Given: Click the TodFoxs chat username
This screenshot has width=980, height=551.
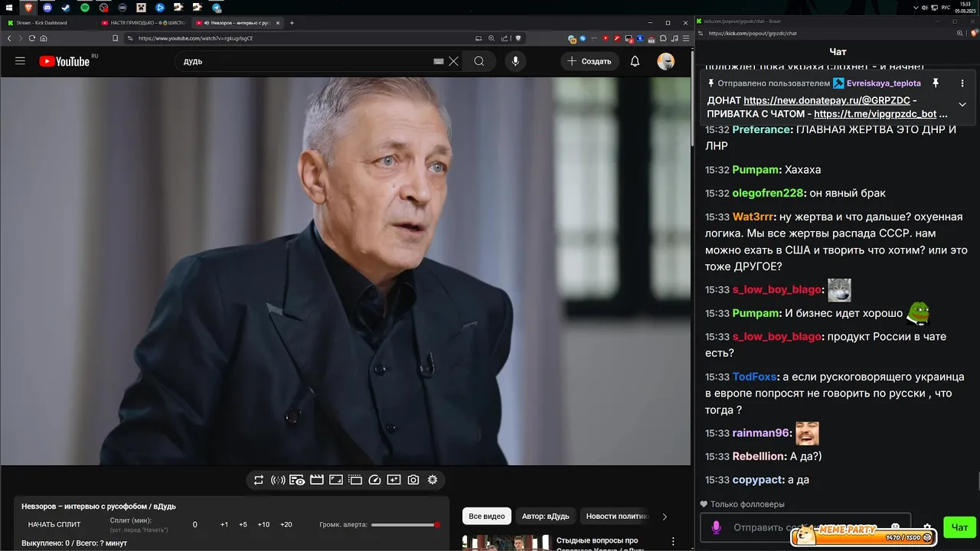Looking at the screenshot, I should [755, 377].
